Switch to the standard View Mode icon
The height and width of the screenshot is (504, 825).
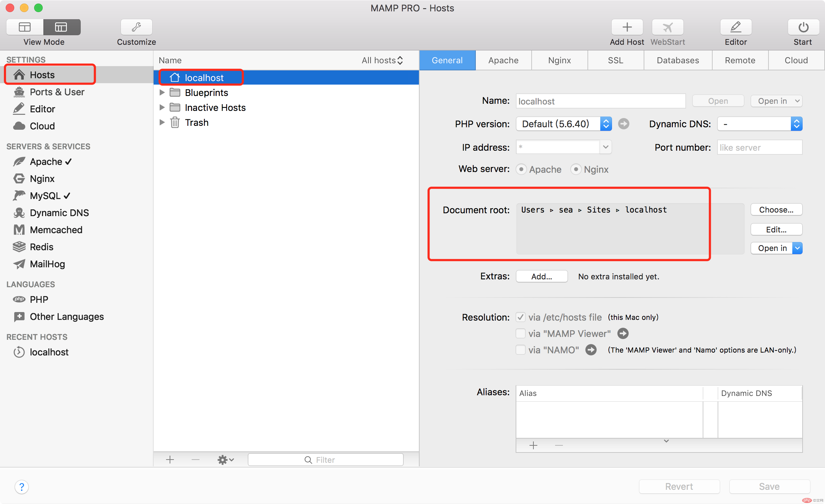[x=25, y=27]
